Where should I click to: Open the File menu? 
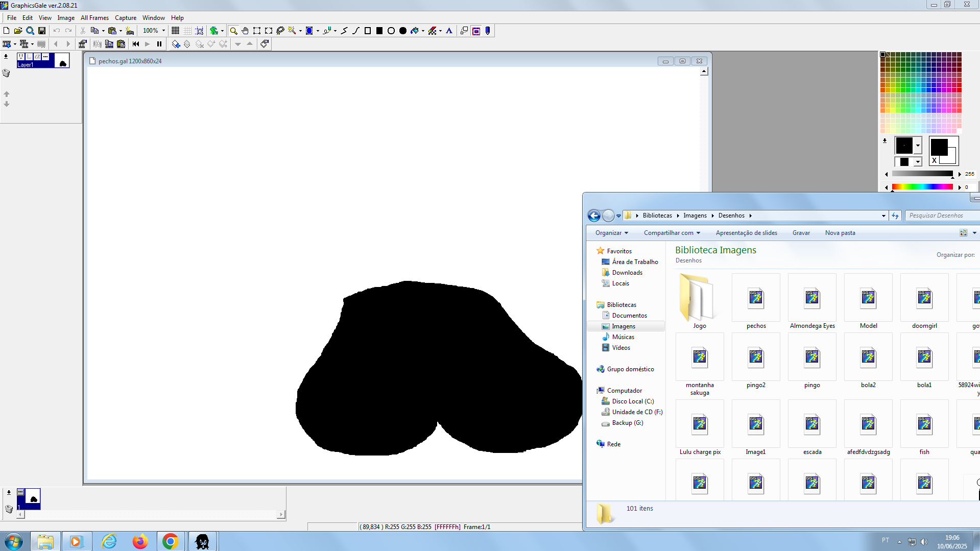pyautogui.click(x=12, y=17)
